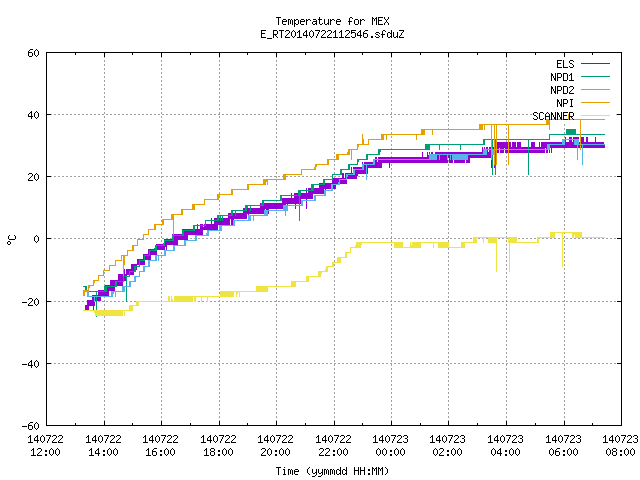Click the purple ELS legend line sample
Image resolution: width=640 pixels, height=480 pixels.
[595, 64]
